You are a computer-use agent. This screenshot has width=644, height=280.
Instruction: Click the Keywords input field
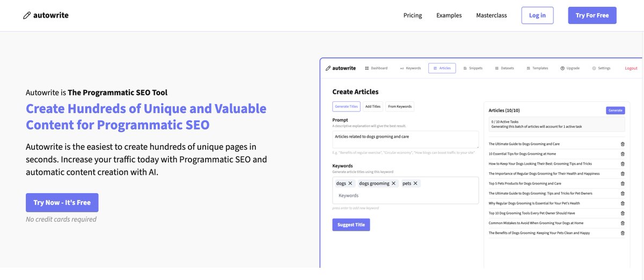tap(405, 196)
